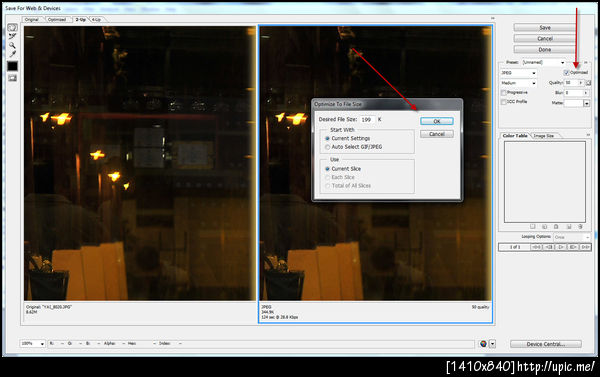600x377 pixels.
Task: Click Cancel in the Save for Web panel
Action: pyautogui.click(x=545, y=38)
